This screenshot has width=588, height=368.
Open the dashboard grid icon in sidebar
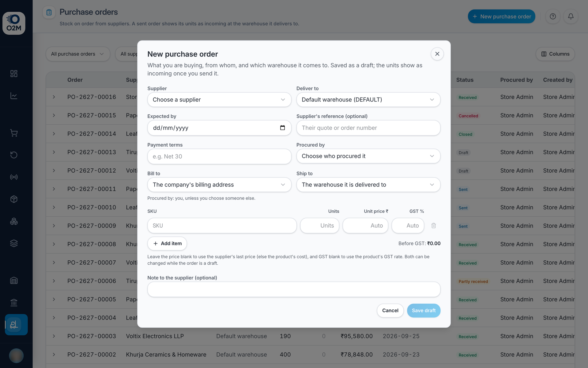coord(14,74)
